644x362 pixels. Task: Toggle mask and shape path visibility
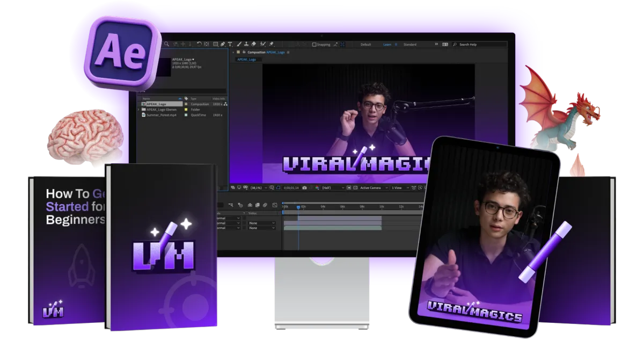pyautogui.click(x=278, y=188)
